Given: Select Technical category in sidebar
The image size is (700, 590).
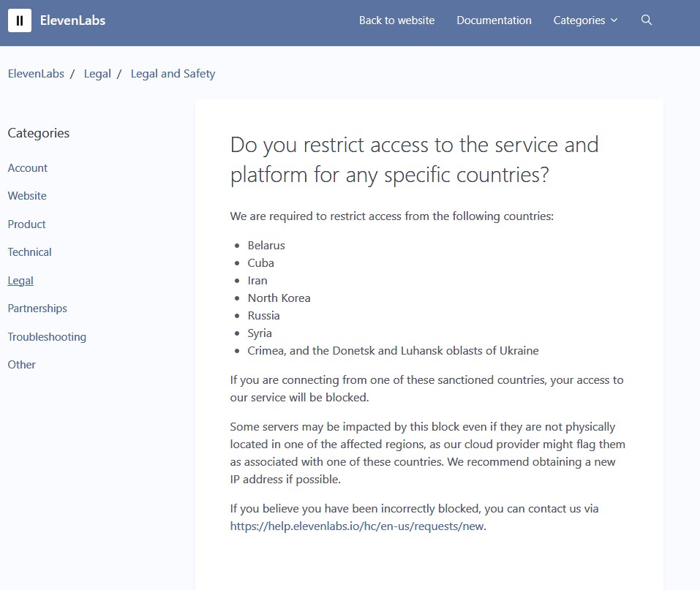Looking at the screenshot, I should point(29,252).
